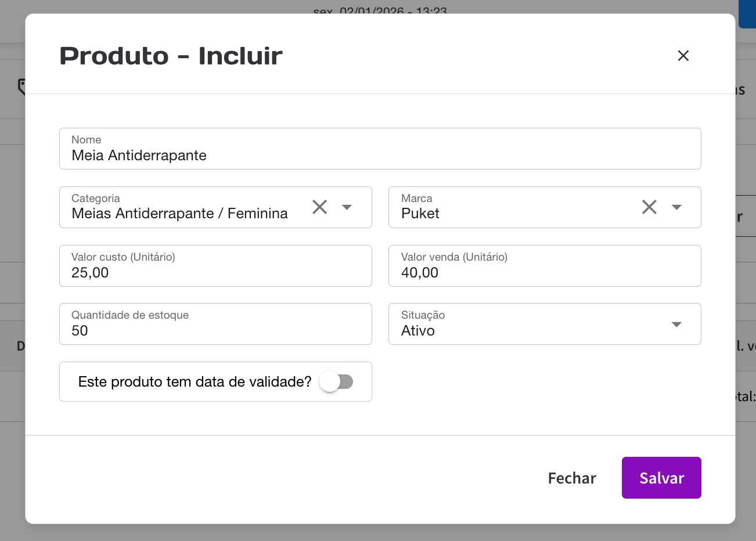The height and width of the screenshot is (541, 756).
Task: Open the Marca dropdown arrow
Action: coord(676,207)
